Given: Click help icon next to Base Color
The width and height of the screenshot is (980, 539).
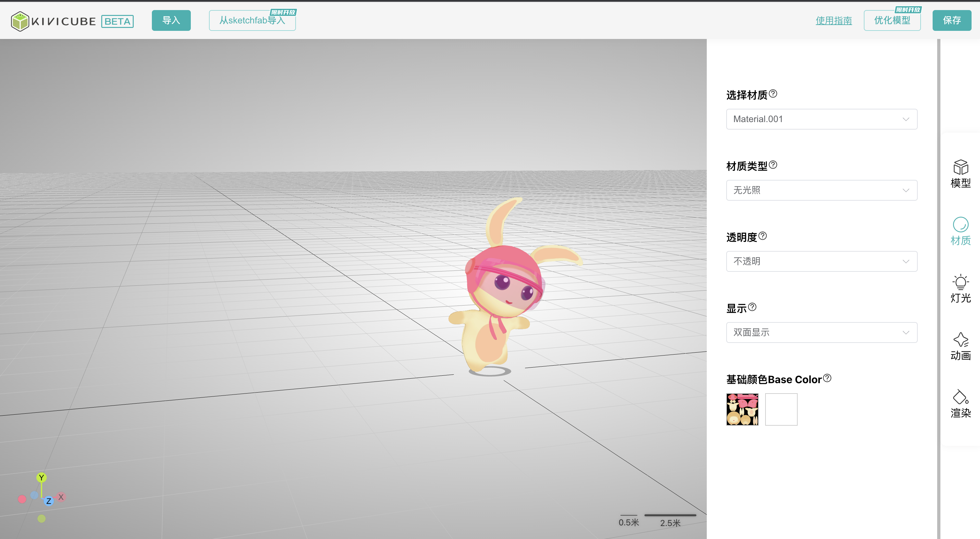Looking at the screenshot, I should (x=827, y=378).
